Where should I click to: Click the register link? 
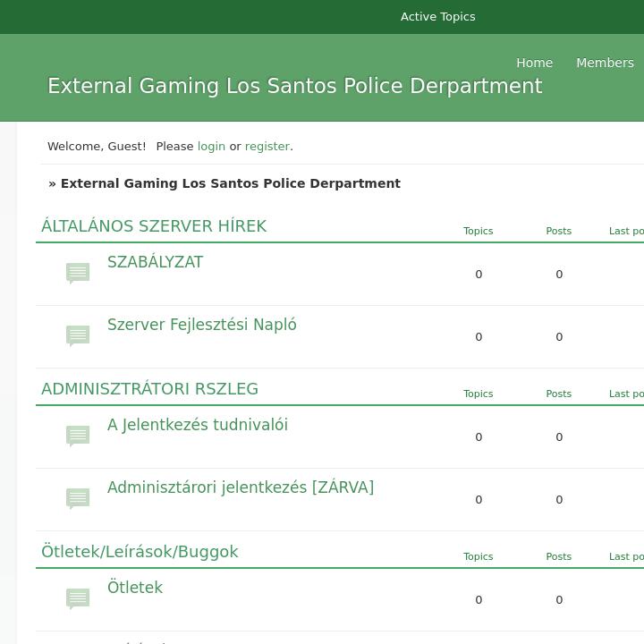(x=267, y=146)
